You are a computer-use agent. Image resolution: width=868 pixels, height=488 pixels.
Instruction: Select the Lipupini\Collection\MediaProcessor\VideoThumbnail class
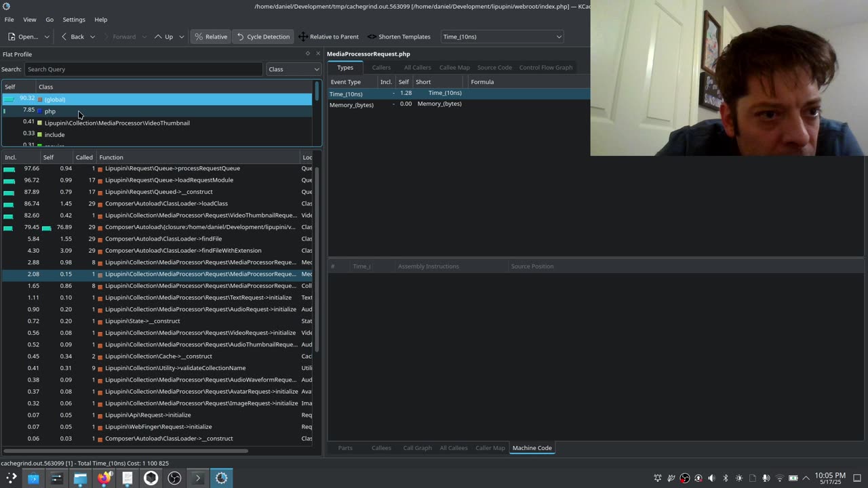(x=157, y=123)
